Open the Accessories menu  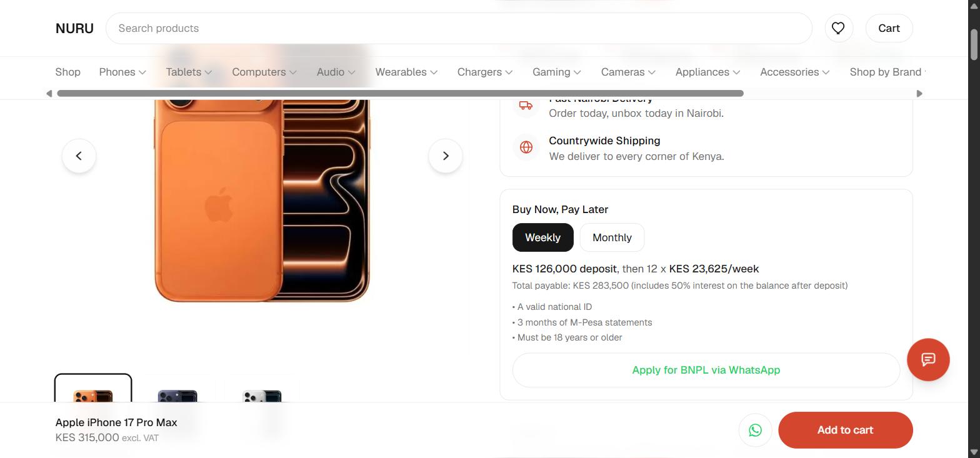pyautogui.click(x=795, y=72)
